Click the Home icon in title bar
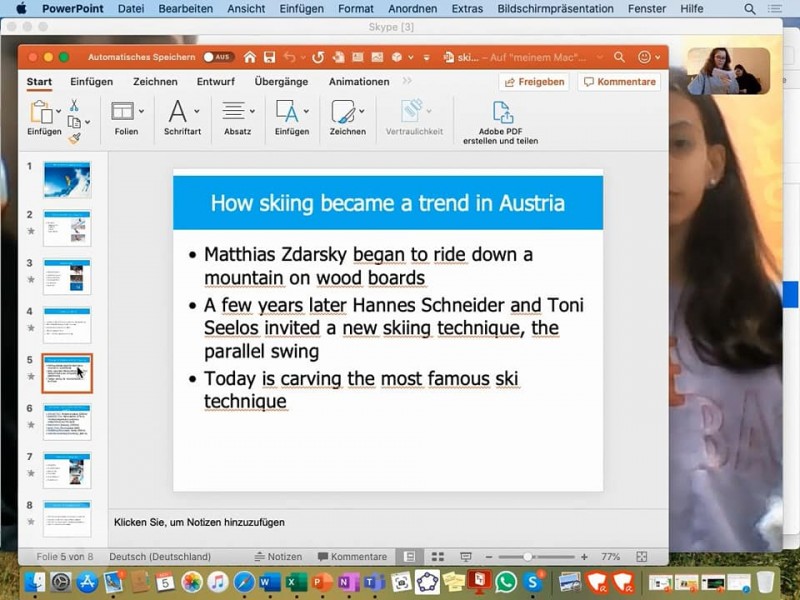Viewport: 800px width, 600px height. tap(250, 57)
